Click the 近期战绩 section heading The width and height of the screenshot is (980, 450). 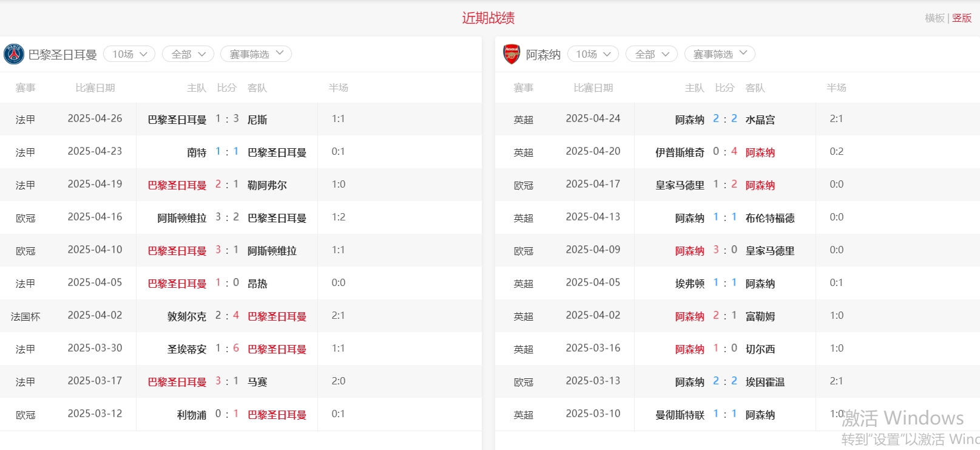coord(488,18)
